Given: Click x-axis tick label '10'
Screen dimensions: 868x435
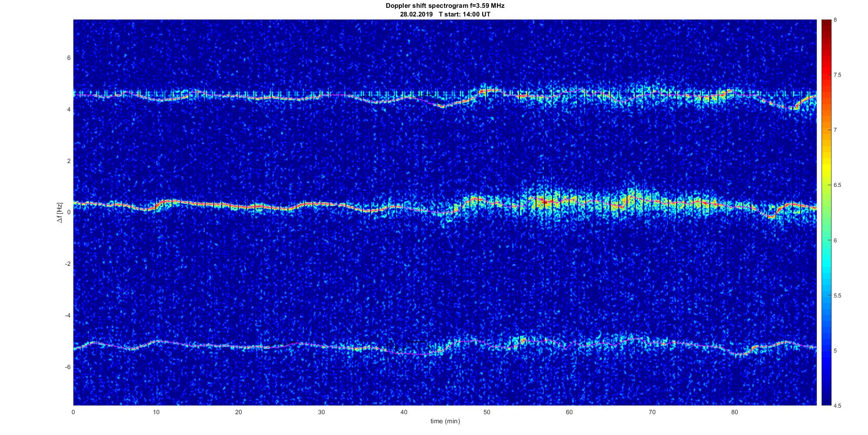Looking at the screenshot, I should (x=156, y=412).
